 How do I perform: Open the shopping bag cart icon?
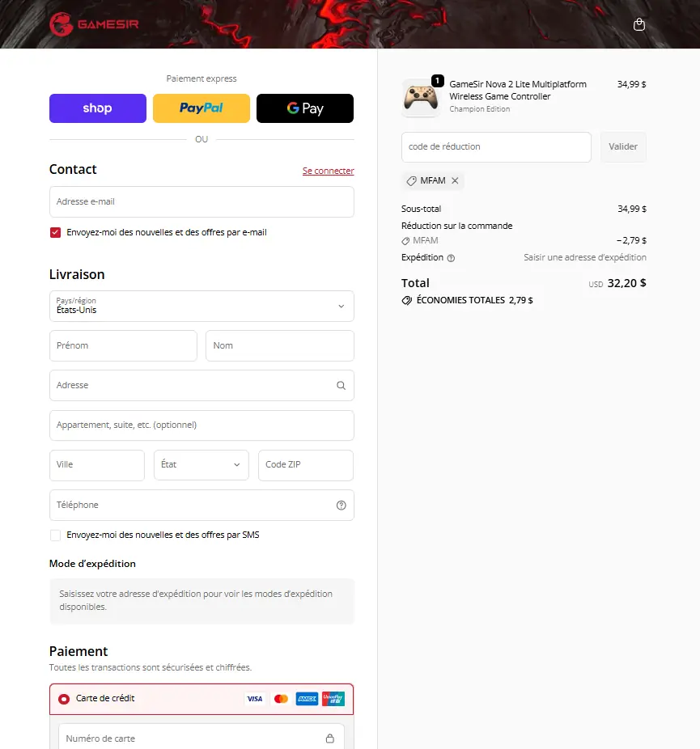639,24
